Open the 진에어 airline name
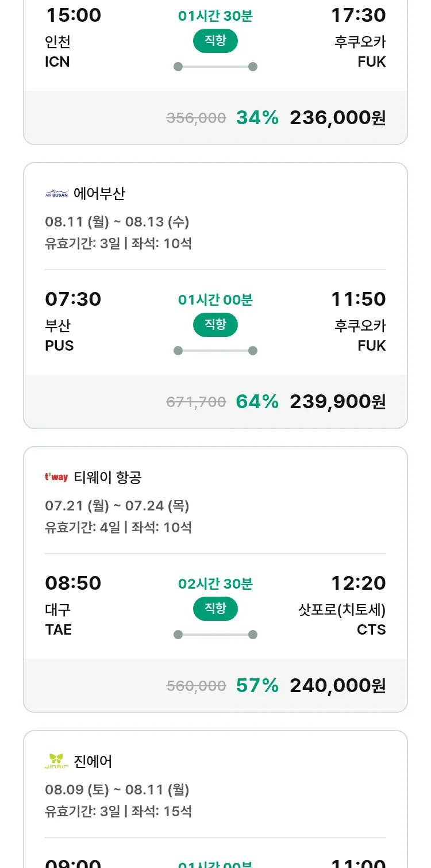 pos(93,762)
